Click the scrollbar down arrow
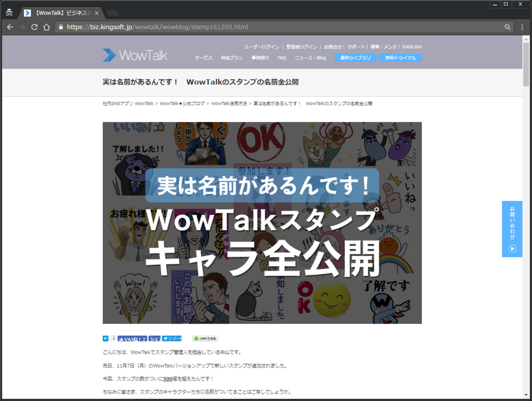Image resolution: width=532 pixels, height=401 pixels. pos(526,395)
